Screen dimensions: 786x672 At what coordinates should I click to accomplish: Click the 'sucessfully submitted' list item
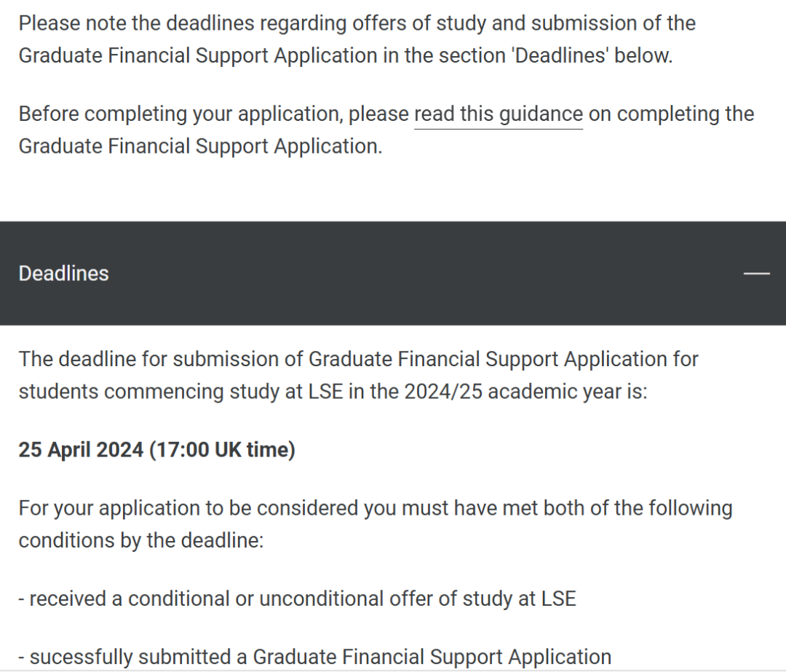pyautogui.click(x=315, y=657)
